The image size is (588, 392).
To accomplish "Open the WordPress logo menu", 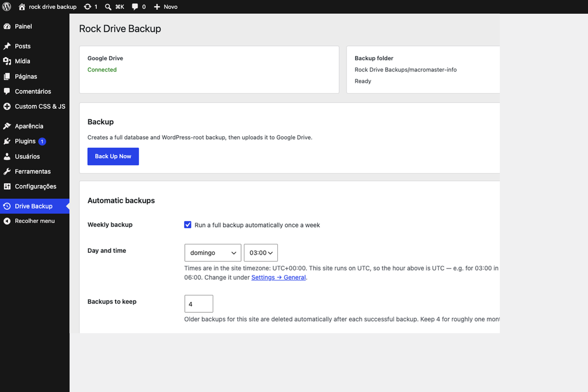I will (x=7, y=7).
